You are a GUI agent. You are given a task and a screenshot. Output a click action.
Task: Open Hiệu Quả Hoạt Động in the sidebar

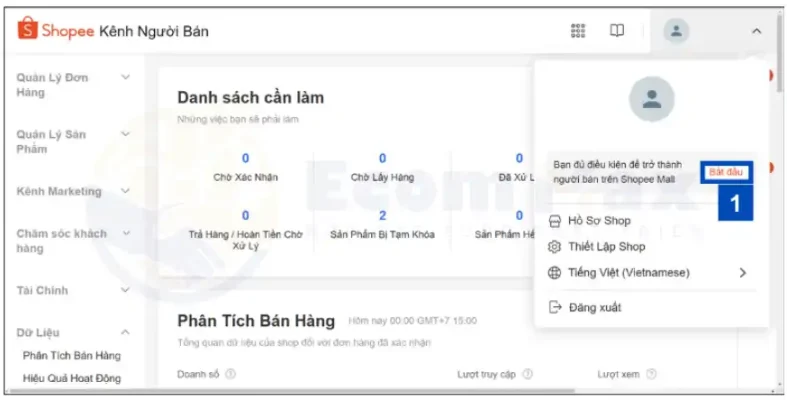coord(72,378)
